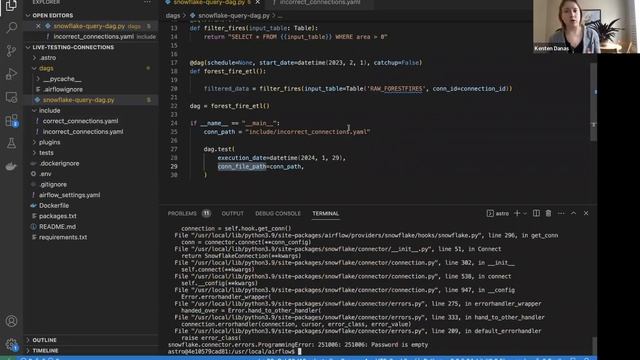640x360 pixels.
Task: Collapse the Open Editors section
Action: pos(52,16)
